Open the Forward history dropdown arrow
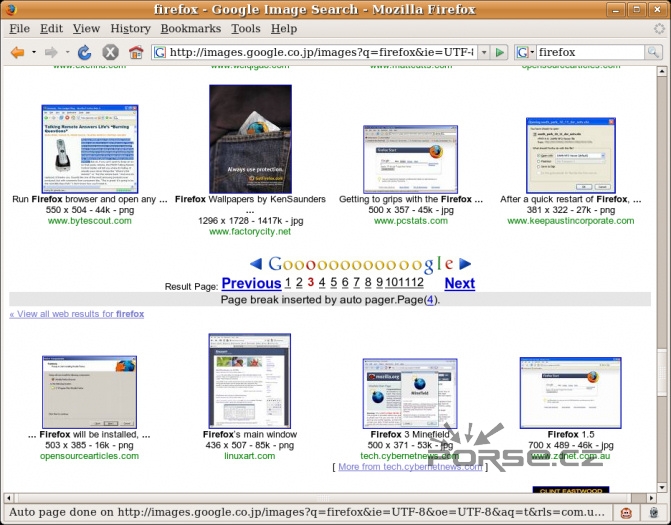 [67, 52]
